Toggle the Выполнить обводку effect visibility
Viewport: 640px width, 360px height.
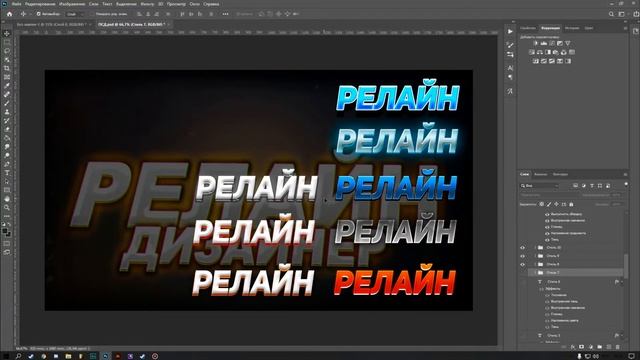547,214
